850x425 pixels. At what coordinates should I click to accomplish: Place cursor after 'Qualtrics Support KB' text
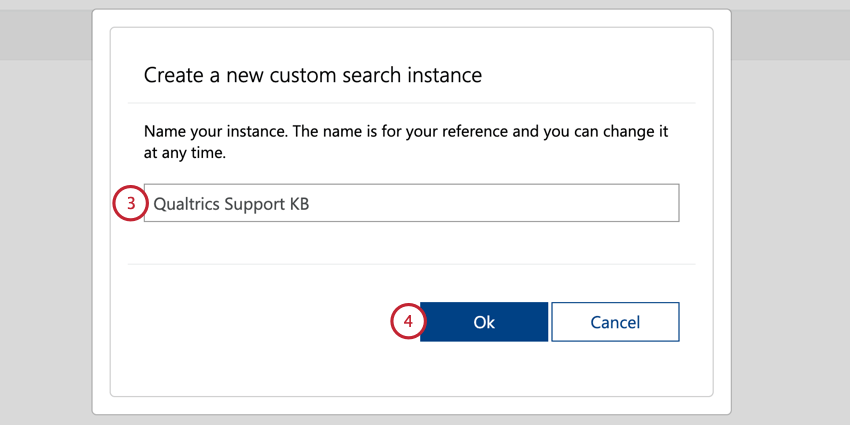pyautogui.click(x=311, y=204)
